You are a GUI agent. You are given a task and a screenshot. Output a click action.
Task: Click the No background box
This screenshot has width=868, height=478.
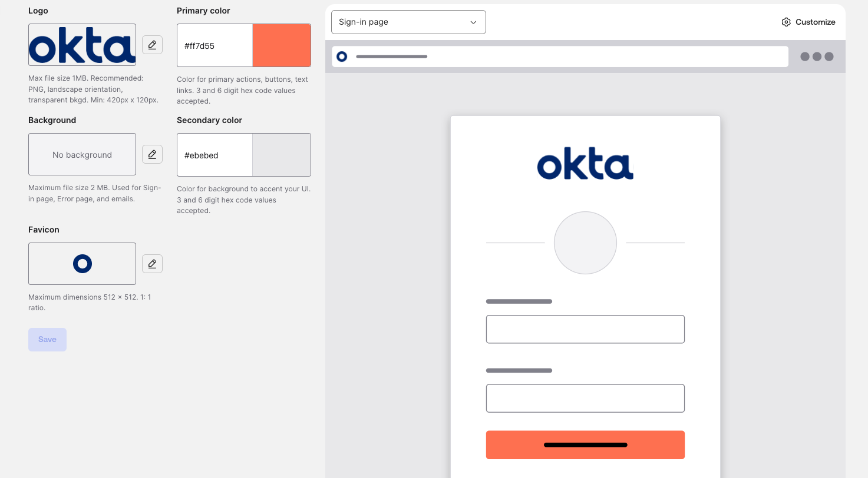tap(82, 154)
